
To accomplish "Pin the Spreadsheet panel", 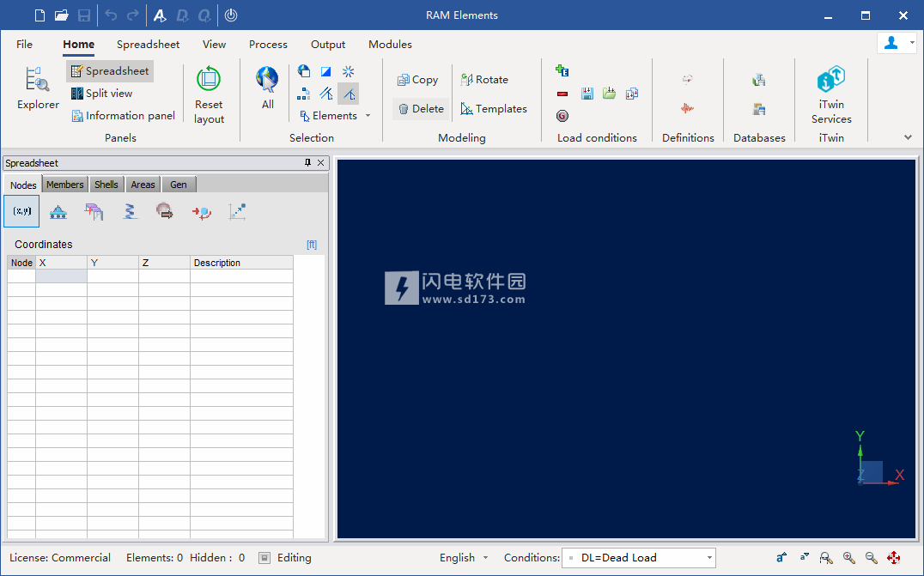I will click(x=307, y=162).
